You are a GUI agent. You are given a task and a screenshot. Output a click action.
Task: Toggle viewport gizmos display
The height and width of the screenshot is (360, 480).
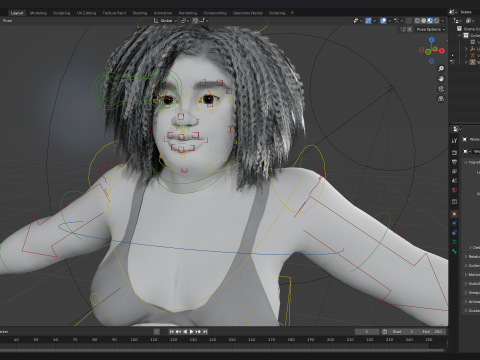point(368,21)
